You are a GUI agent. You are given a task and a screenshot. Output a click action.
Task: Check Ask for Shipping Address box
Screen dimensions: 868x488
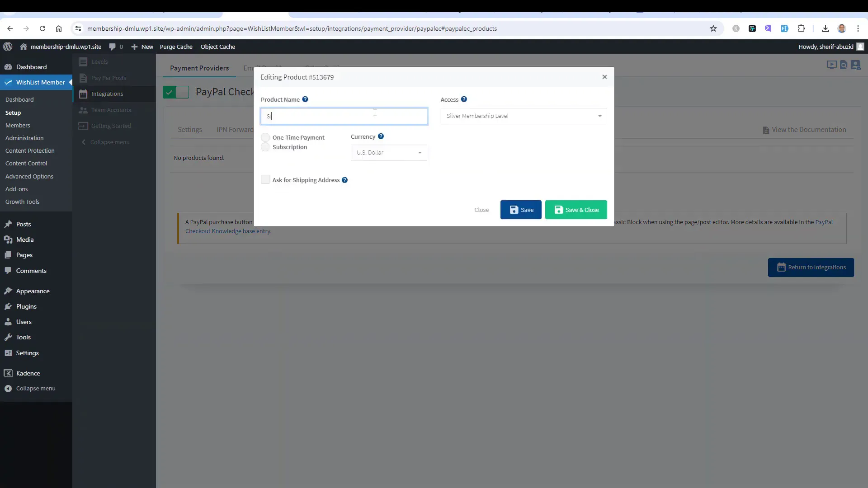pyautogui.click(x=265, y=179)
